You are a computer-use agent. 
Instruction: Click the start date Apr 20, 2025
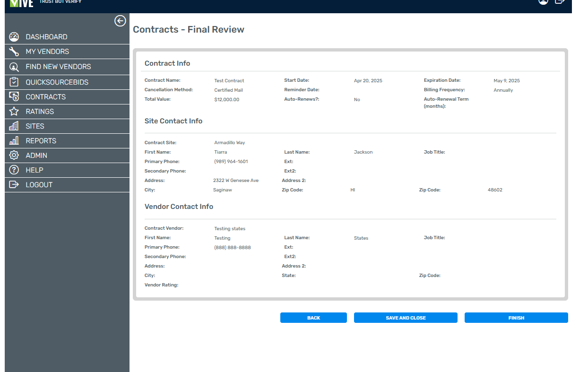(368, 81)
